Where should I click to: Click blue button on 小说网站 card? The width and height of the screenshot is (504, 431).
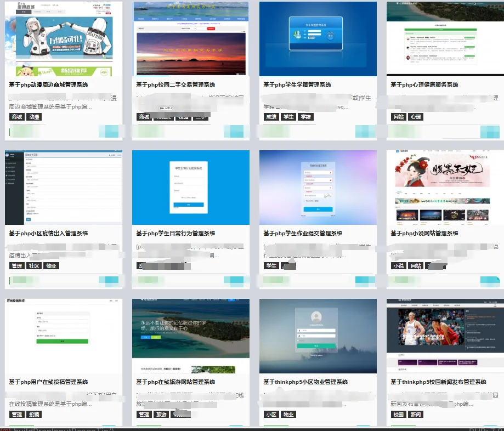[x=490, y=280]
